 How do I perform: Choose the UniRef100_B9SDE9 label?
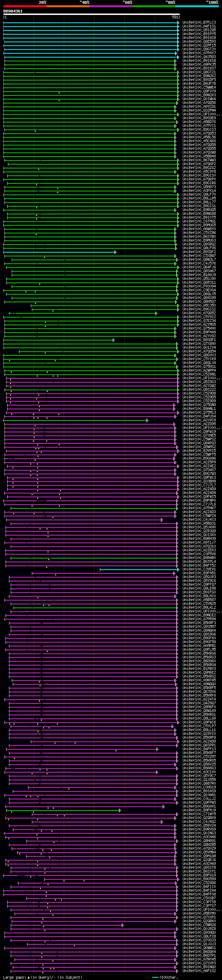point(199,118)
